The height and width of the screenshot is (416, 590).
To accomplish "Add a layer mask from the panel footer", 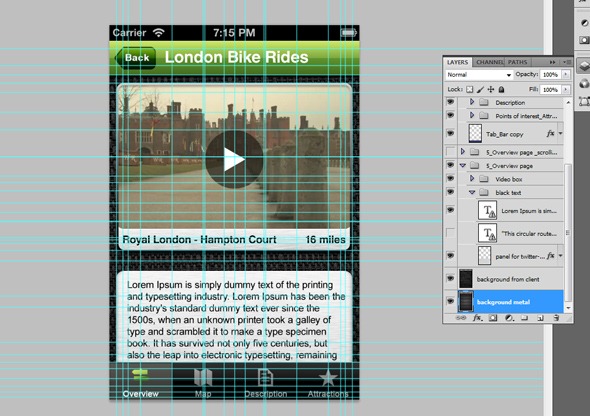I will (493, 318).
